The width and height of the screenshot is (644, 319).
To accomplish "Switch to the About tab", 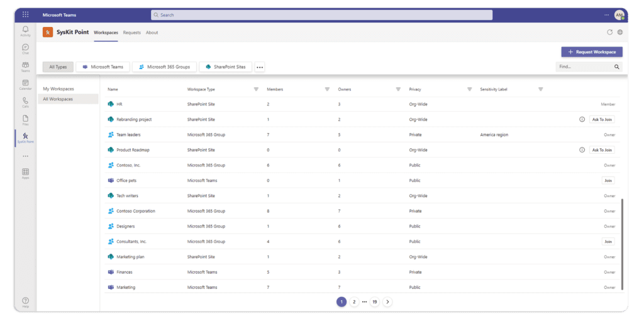I will click(152, 33).
